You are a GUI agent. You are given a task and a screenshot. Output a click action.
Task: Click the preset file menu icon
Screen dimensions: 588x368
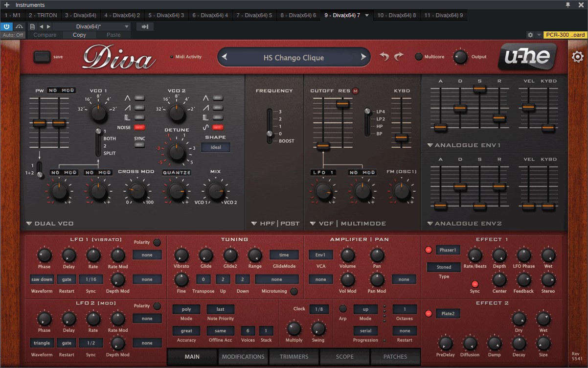(x=32, y=26)
